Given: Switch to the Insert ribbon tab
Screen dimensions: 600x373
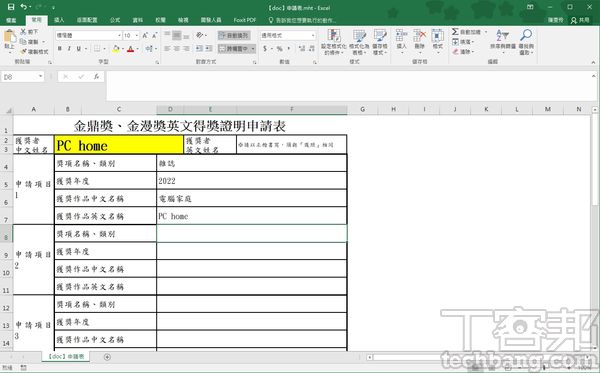Looking at the screenshot, I should click(59, 20).
